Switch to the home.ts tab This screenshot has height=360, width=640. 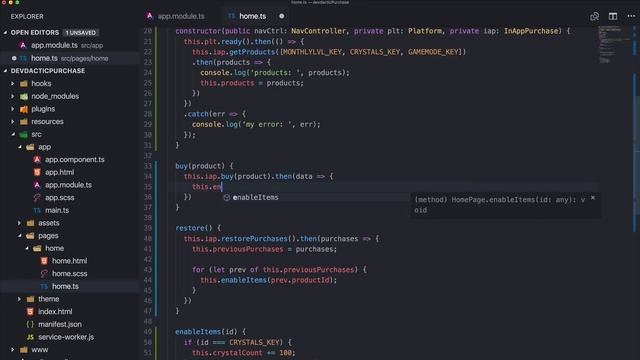(252, 16)
